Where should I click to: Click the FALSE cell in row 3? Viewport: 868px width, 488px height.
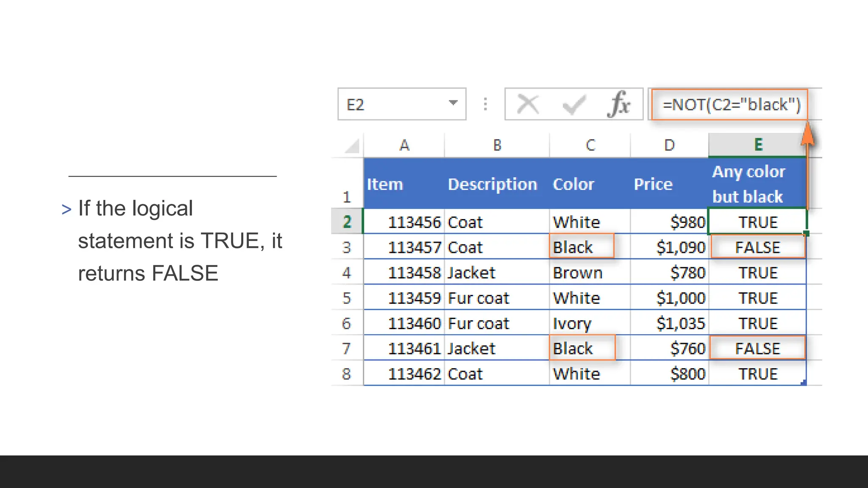pyautogui.click(x=757, y=247)
